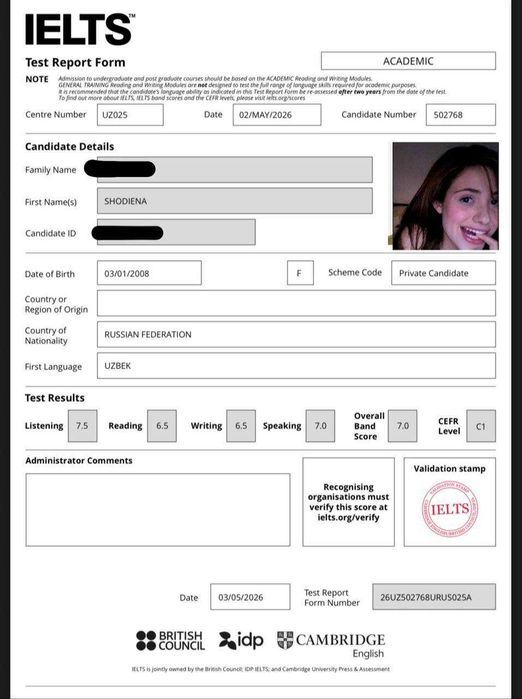The width and height of the screenshot is (522, 699).
Task: Click the 'Reading' label
Action: point(125,426)
